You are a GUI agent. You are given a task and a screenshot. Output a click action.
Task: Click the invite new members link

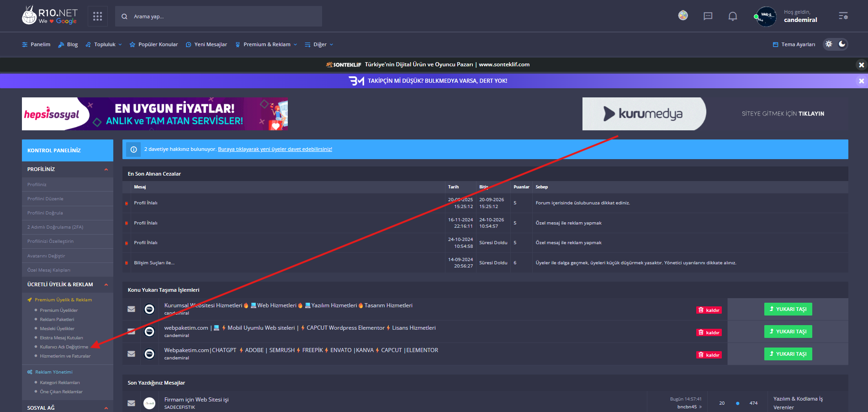click(x=275, y=149)
